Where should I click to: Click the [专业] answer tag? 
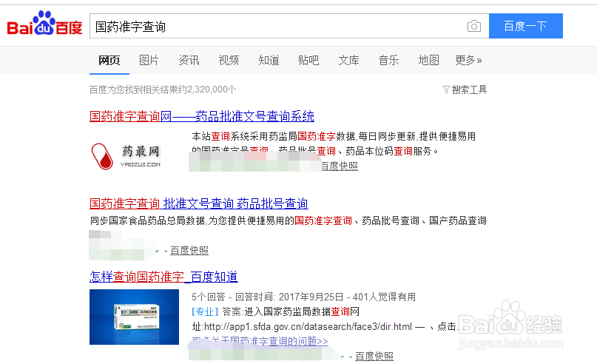(x=205, y=311)
